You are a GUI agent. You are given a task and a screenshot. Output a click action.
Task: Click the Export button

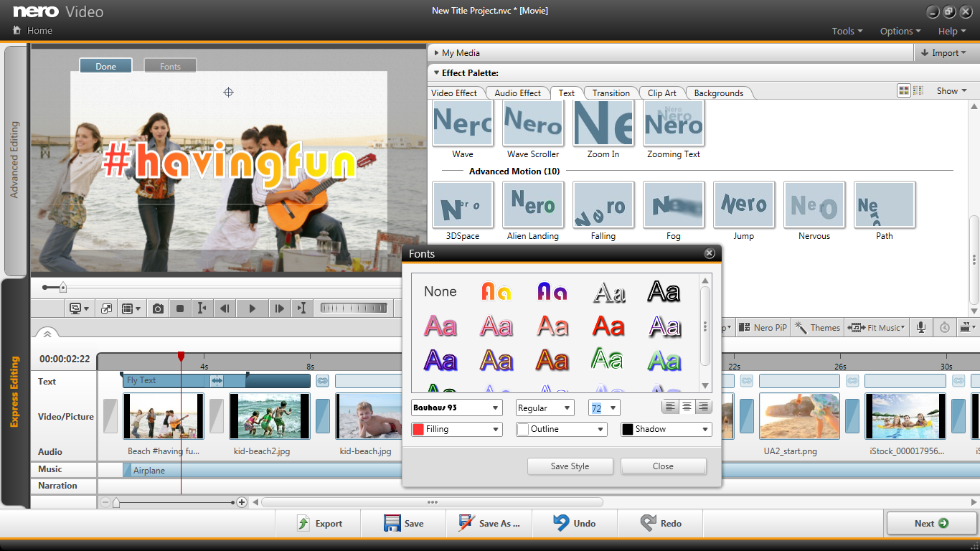pyautogui.click(x=319, y=523)
